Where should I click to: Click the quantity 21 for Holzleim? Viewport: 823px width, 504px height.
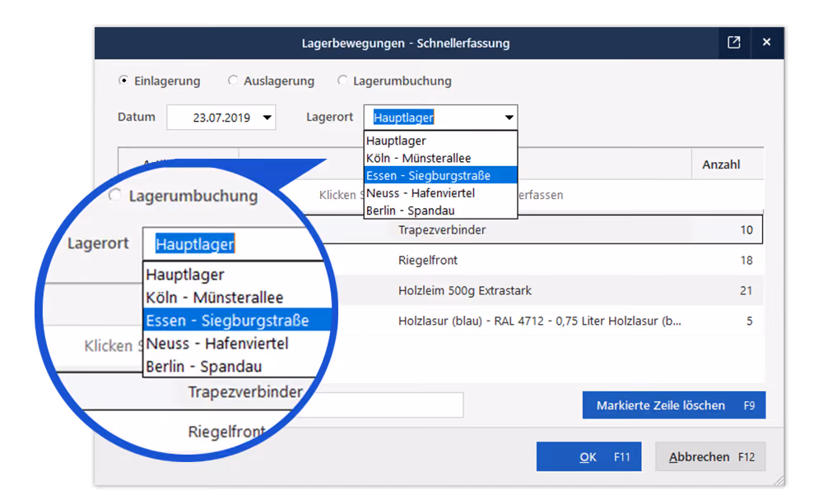(x=746, y=290)
